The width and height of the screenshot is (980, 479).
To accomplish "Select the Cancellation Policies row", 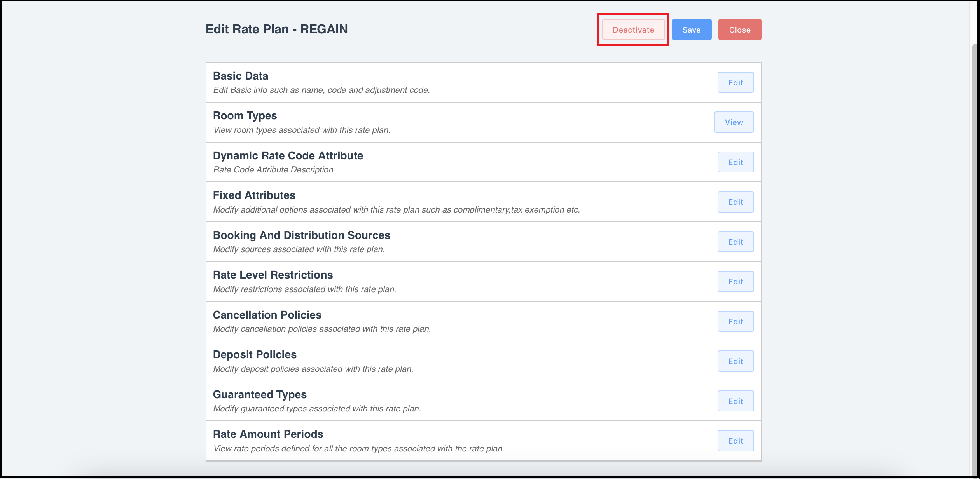I will tap(267, 315).
